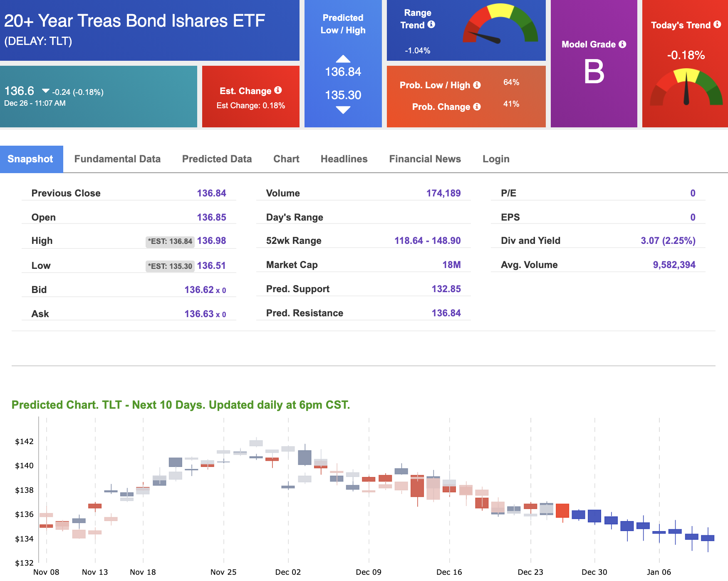View the Headlines tab
728x581 pixels.
(x=344, y=159)
